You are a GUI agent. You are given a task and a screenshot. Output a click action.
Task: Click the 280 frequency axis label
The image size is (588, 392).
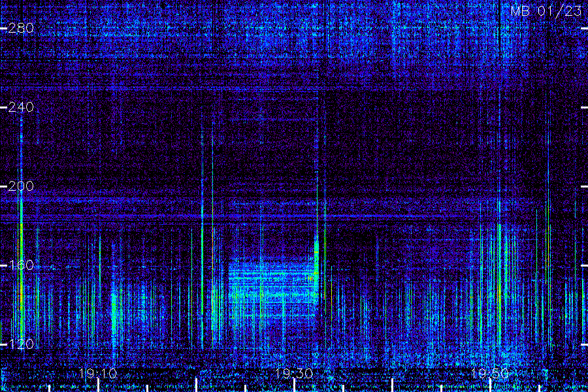pyautogui.click(x=21, y=28)
